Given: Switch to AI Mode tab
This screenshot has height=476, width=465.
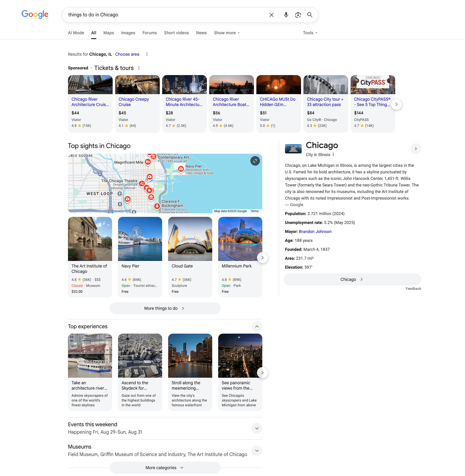Looking at the screenshot, I should (x=76, y=33).
